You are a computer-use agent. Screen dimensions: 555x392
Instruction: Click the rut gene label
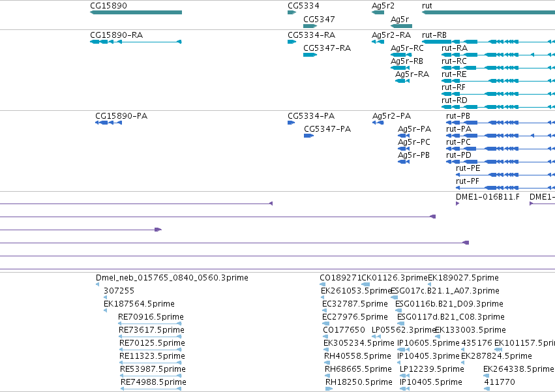[x=427, y=6]
